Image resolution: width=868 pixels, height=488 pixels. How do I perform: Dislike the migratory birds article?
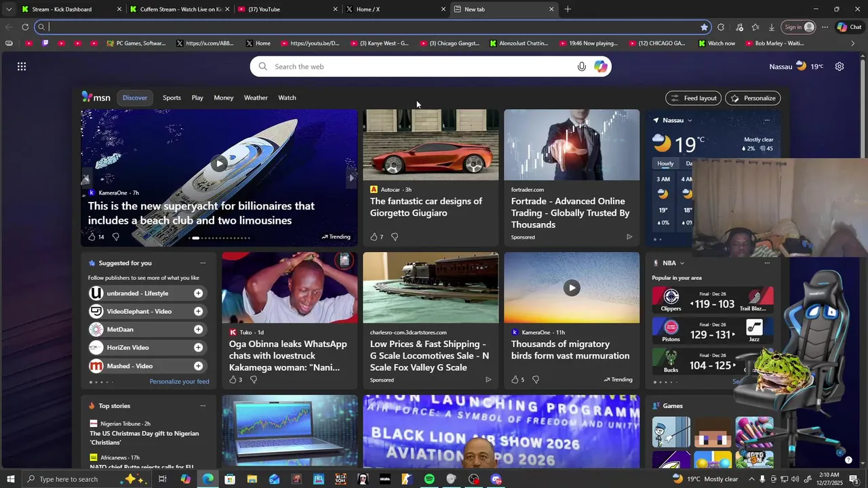pos(536,380)
